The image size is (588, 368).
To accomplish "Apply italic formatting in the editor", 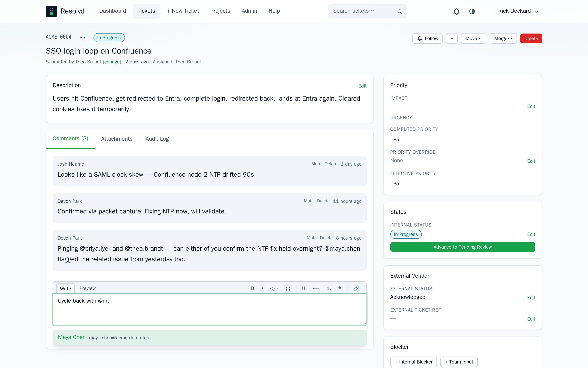I will [x=262, y=288].
